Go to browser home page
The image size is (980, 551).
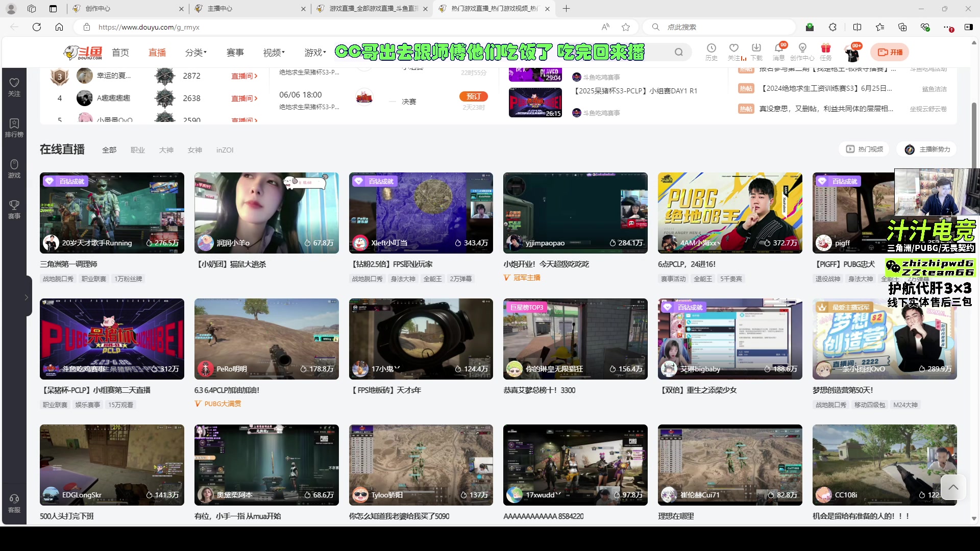(59, 27)
